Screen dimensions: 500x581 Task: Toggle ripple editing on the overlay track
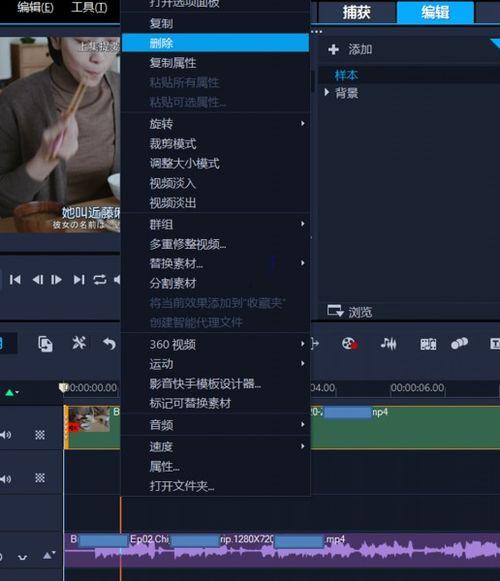coord(40,478)
